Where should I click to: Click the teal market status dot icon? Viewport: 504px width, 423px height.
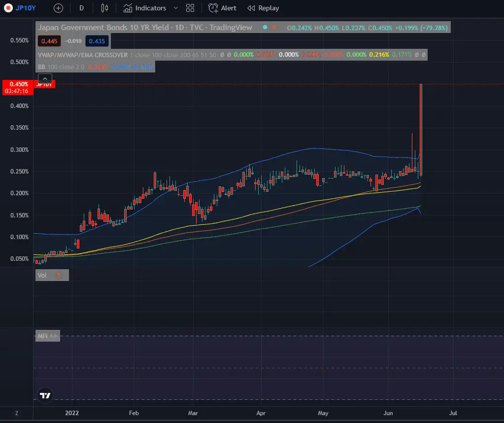click(x=265, y=28)
